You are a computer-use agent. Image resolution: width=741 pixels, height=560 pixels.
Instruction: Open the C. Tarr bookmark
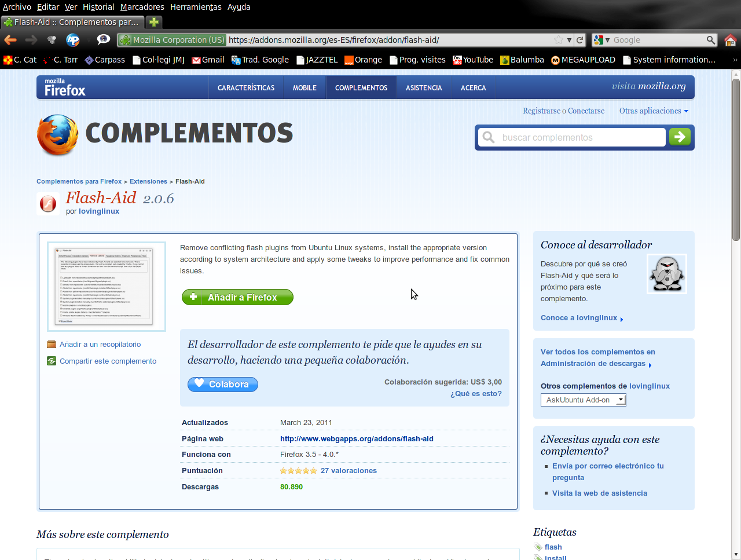61,60
